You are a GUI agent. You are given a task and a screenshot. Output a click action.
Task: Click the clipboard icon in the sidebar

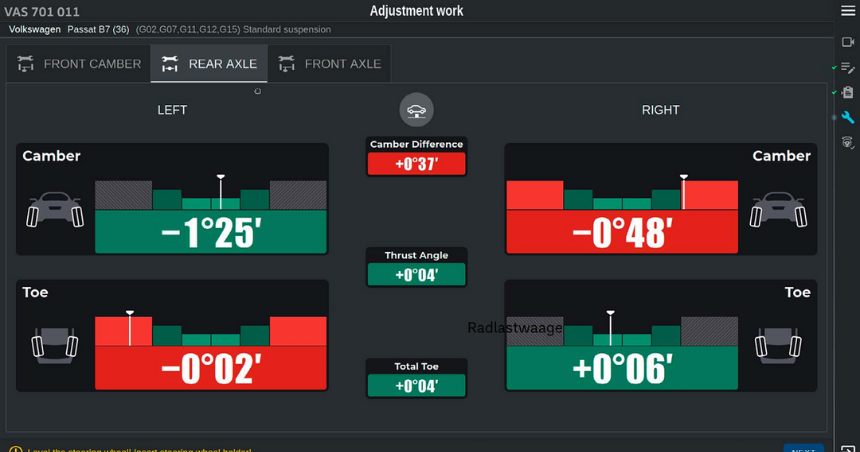coord(848,92)
